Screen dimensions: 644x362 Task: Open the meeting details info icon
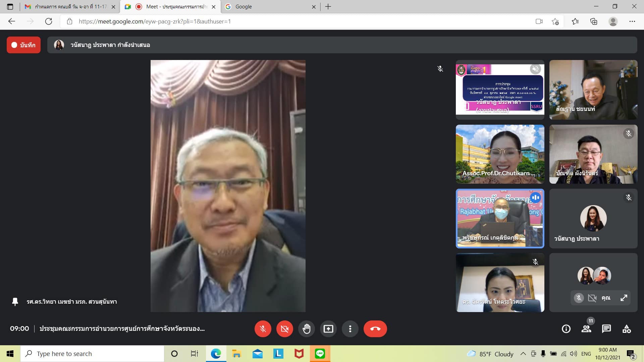pyautogui.click(x=566, y=329)
